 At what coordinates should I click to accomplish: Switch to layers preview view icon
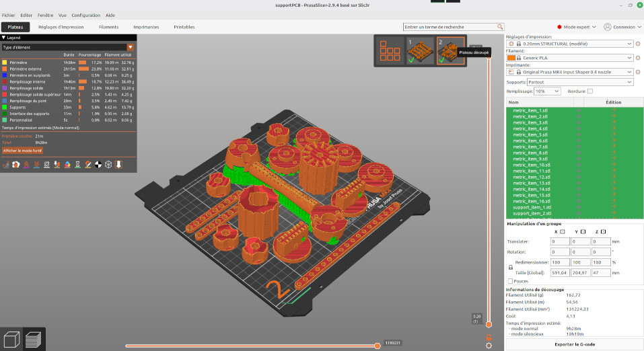click(34, 340)
